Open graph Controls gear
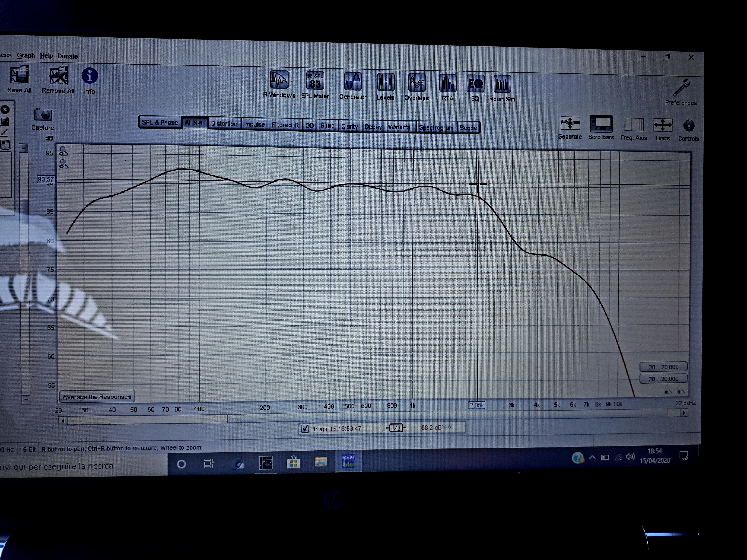Image resolution: width=747 pixels, height=560 pixels. [689, 126]
